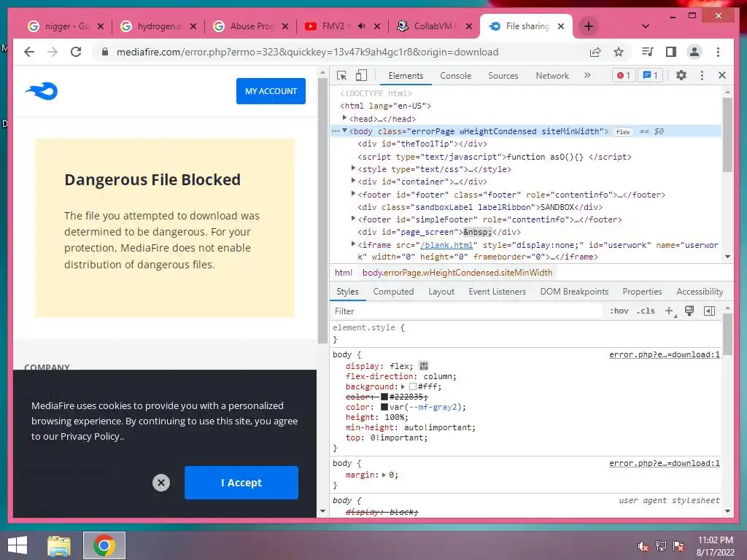The width and height of the screenshot is (747, 560).
Task: Close the DevTools panel
Action: [722, 75]
